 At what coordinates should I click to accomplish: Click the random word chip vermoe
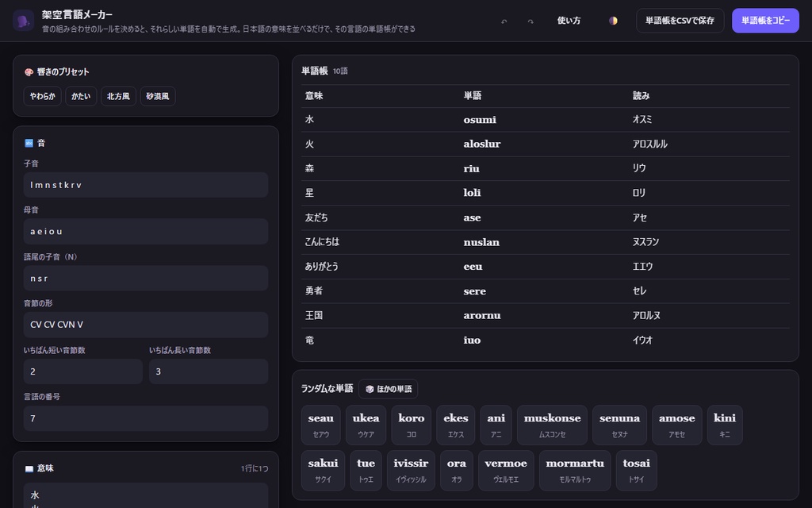pyautogui.click(x=506, y=471)
